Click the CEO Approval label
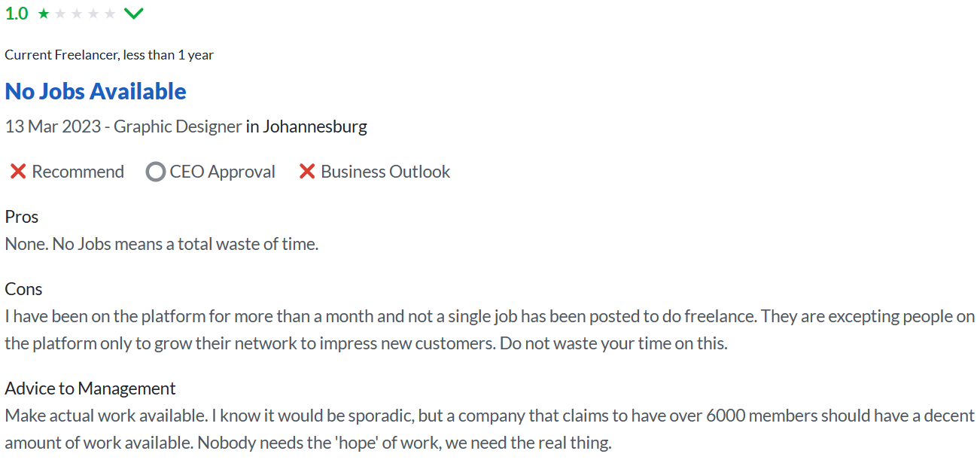The image size is (980, 463). [223, 172]
